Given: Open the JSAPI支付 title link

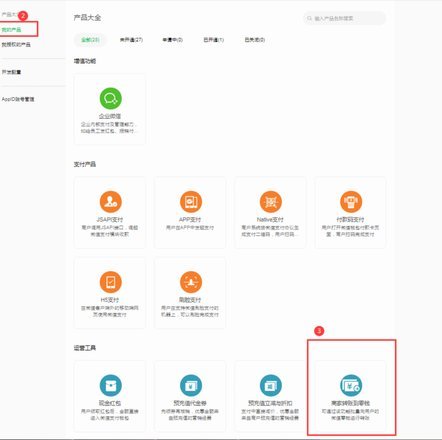Looking at the screenshot, I should pos(110,219).
